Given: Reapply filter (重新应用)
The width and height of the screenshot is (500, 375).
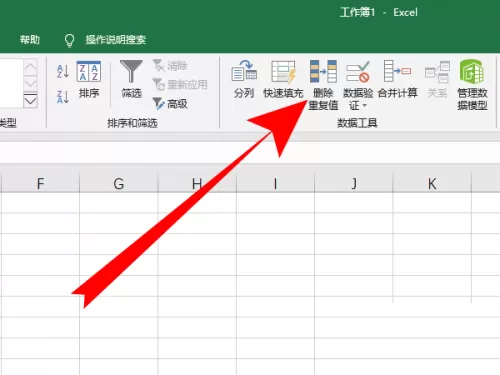Looking at the screenshot, I should tap(180, 84).
